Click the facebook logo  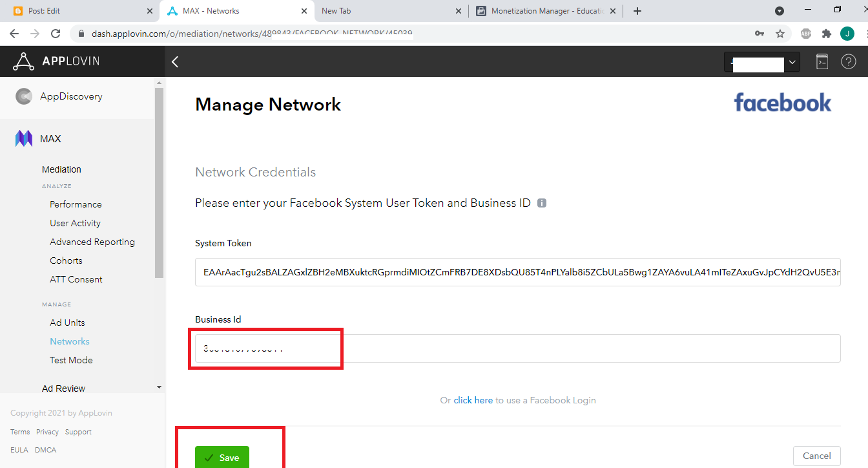point(783,103)
